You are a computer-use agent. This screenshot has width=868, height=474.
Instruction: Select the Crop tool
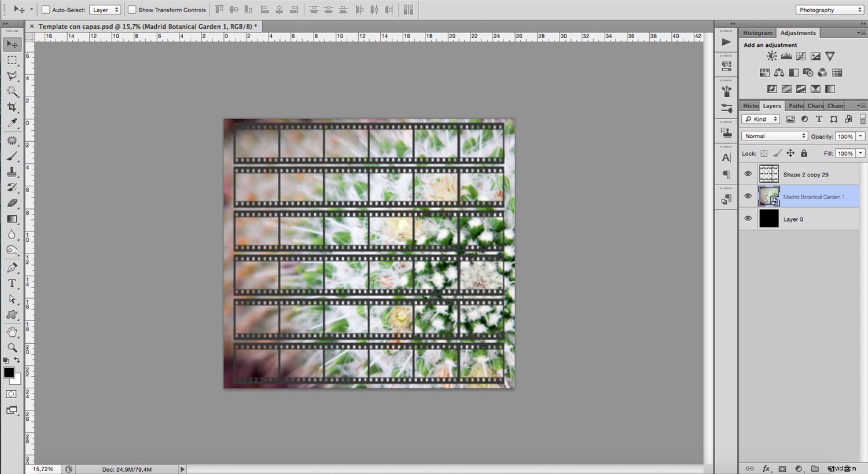point(12,107)
